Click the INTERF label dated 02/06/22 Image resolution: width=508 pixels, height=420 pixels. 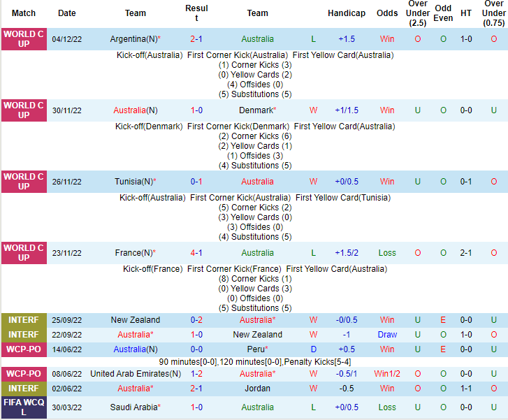[x=24, y=389]
